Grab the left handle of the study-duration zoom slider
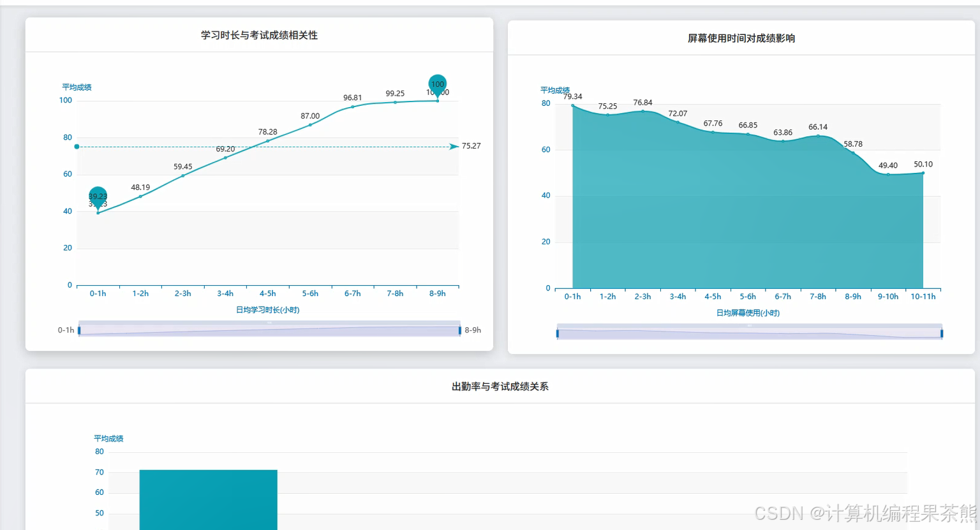Image resolution: width=980 pixels, height=530 pixels. coord(79,330)
